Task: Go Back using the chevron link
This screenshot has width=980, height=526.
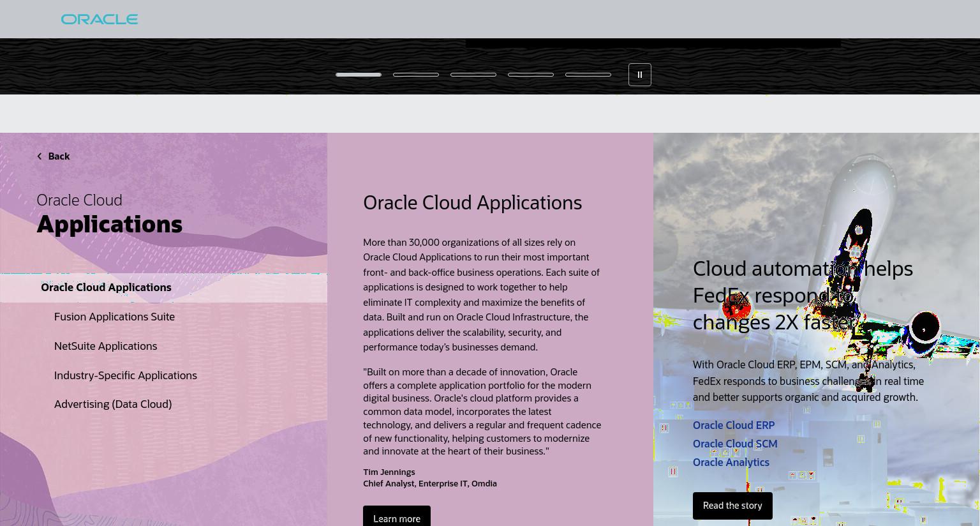Action: (x=54, y=156)
